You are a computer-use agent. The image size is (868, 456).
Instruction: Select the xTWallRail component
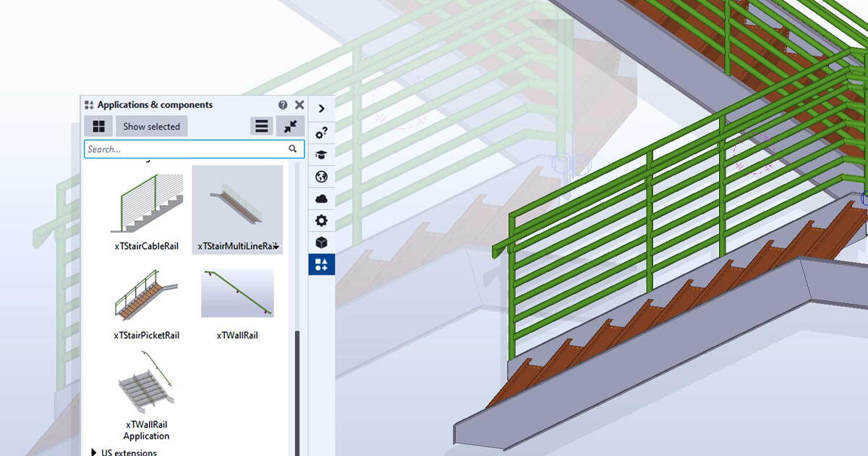[237, 292]
